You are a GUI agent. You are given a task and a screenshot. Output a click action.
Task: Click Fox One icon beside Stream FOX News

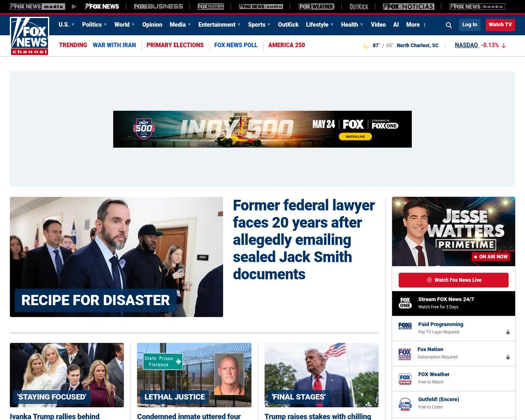[x=405, y=303]
